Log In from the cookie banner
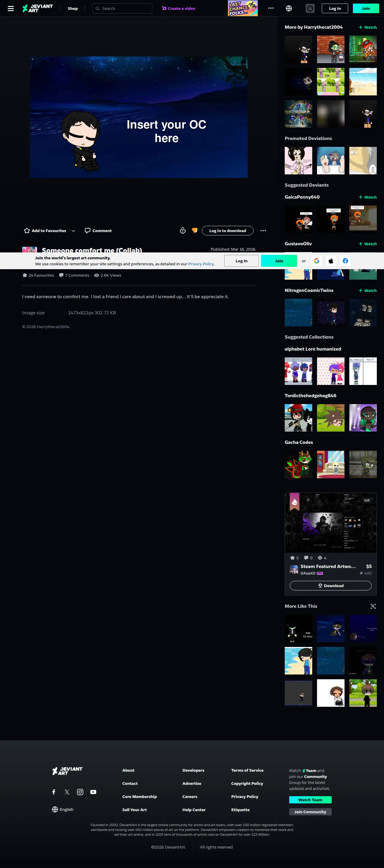This screenshot has height=868, width=384. tap(242, 261)
